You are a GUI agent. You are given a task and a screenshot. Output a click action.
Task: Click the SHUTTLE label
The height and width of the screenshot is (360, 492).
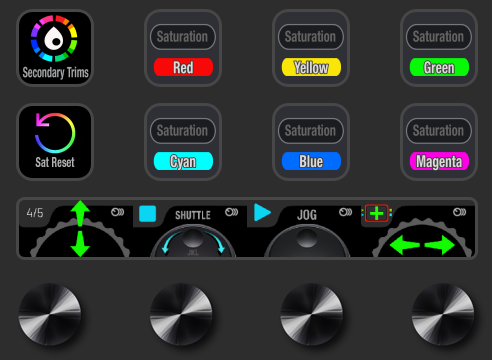(x=193, y=215)
